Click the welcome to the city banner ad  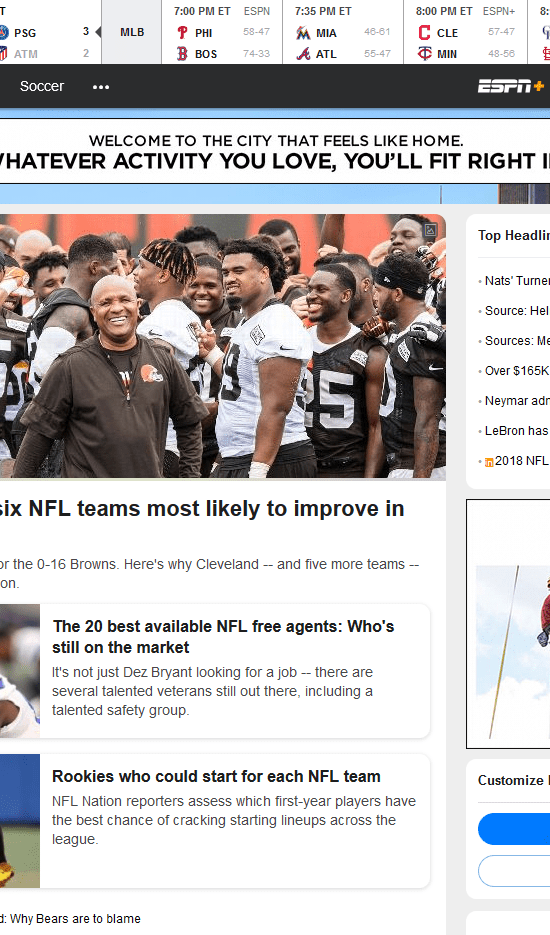point(275,151)
